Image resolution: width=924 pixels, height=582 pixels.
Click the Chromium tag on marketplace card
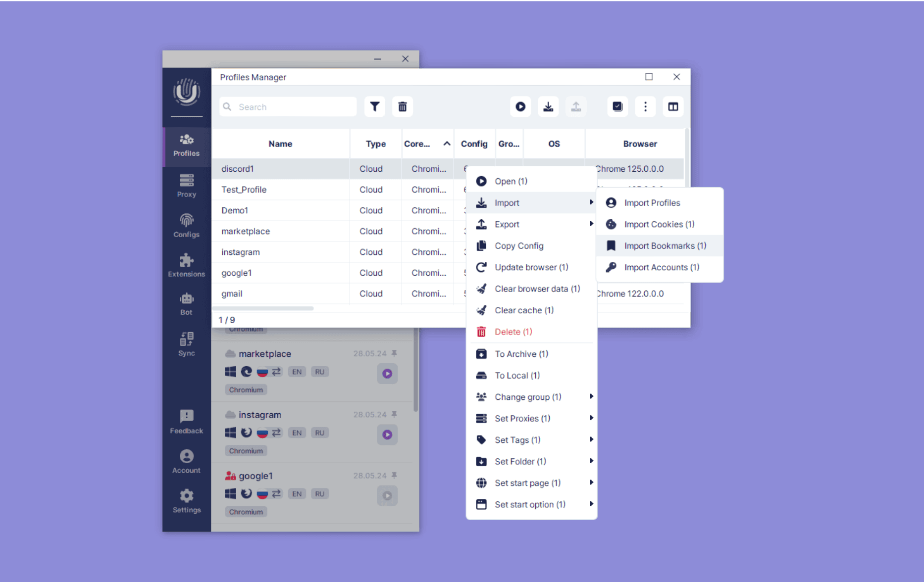click(246, 390)
